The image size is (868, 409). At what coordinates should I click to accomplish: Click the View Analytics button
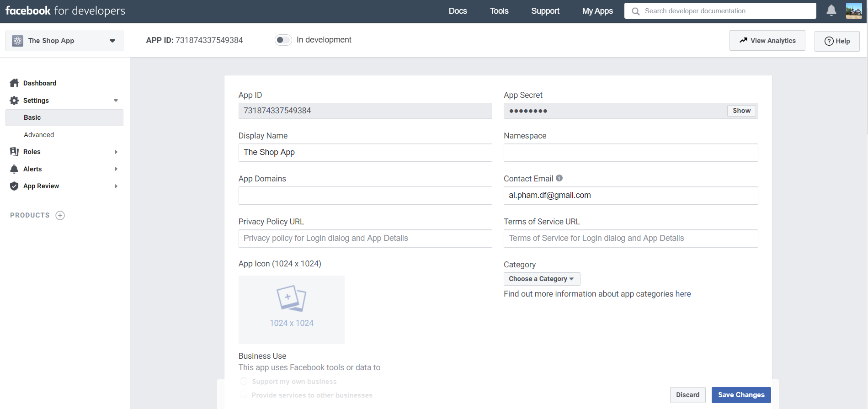pyautogui.click(x=767, y=41)
